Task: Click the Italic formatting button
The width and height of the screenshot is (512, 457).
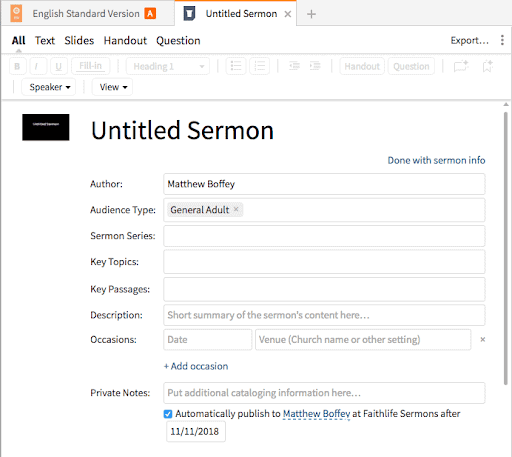Action: click(38, 66)
